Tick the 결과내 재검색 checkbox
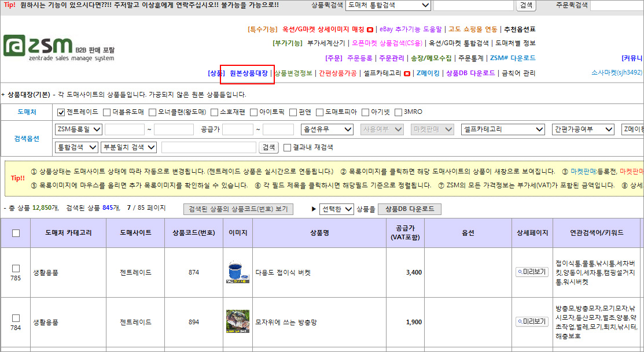 click(x=287, y=147)
